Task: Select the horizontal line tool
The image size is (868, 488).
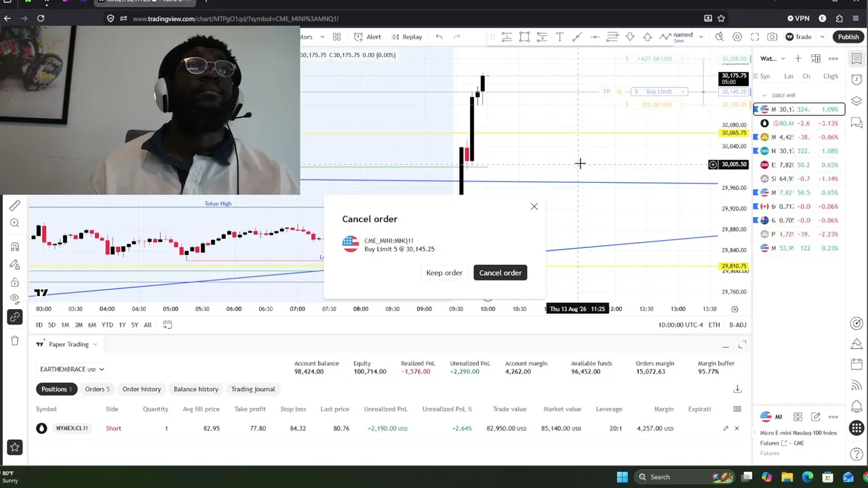Action: 595,37
